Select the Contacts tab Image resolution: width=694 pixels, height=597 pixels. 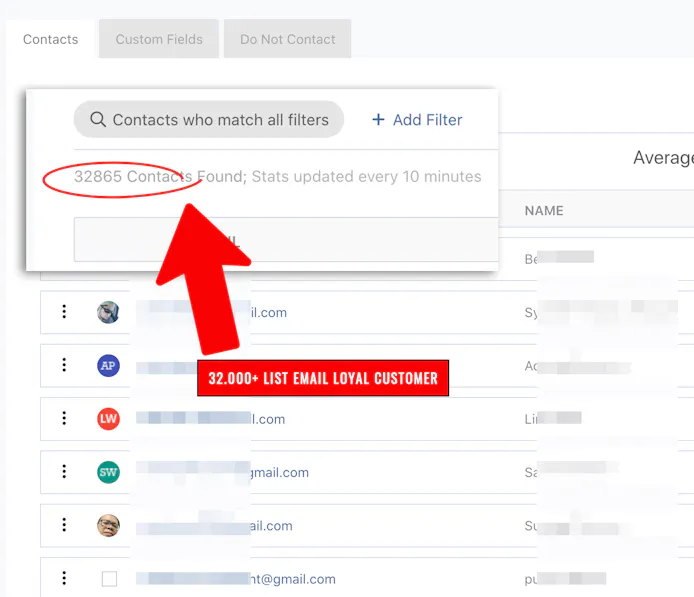click(50, 40)
